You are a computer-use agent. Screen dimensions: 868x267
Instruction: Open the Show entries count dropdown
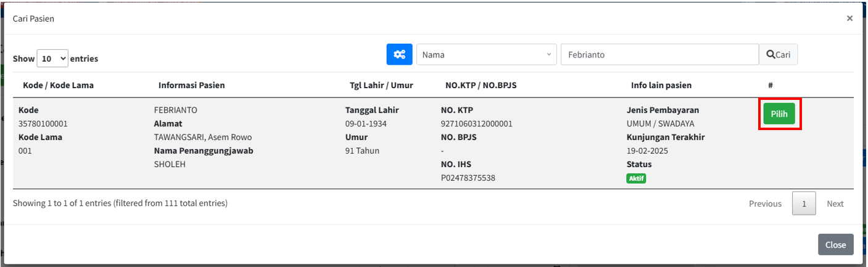(x=52, y=59)
